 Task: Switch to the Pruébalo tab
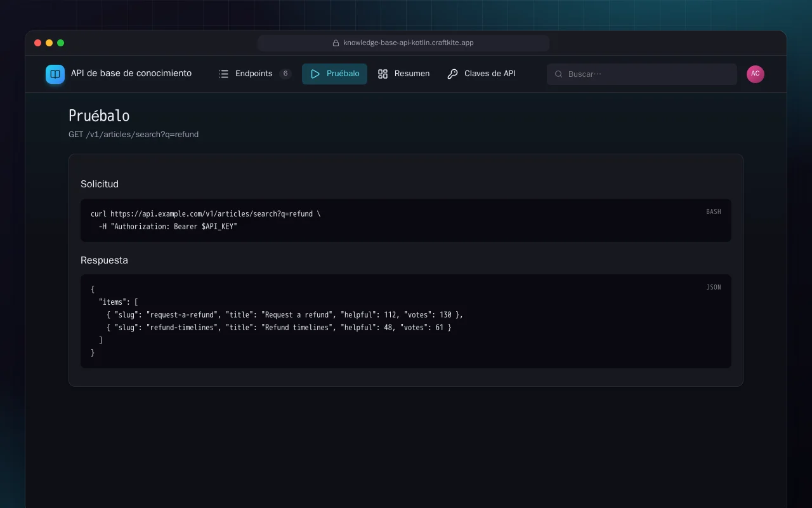click(334, 74)
